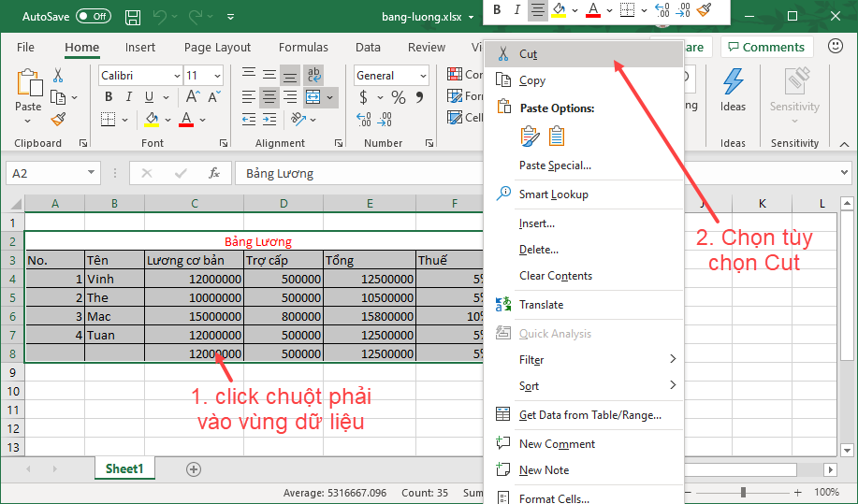Click ribbon red Font Color swatch
This screenshot has width=858, height=504.
186,119
